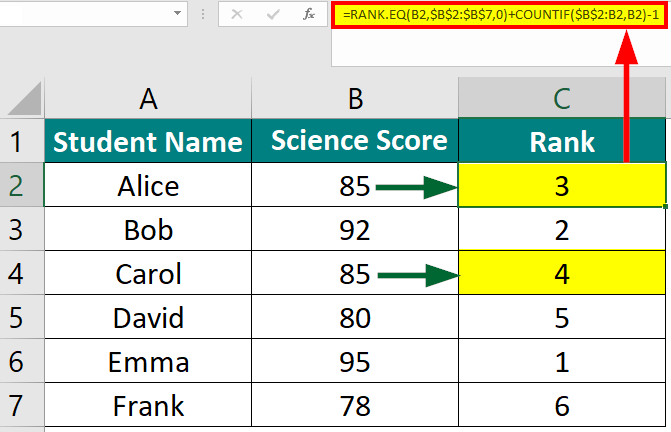The height and width of the screenshot is (432, 671).
Task: Select row 6 header
Action: point(22,361)
